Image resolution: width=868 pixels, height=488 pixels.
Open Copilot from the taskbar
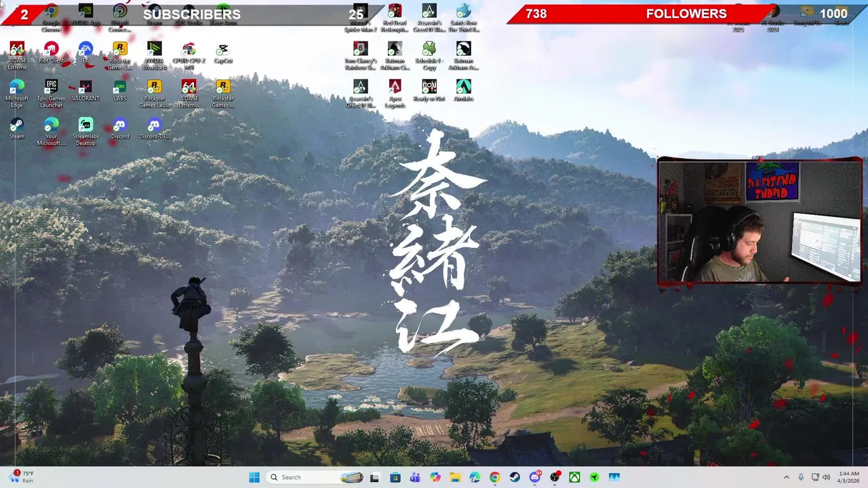point(435,477)
